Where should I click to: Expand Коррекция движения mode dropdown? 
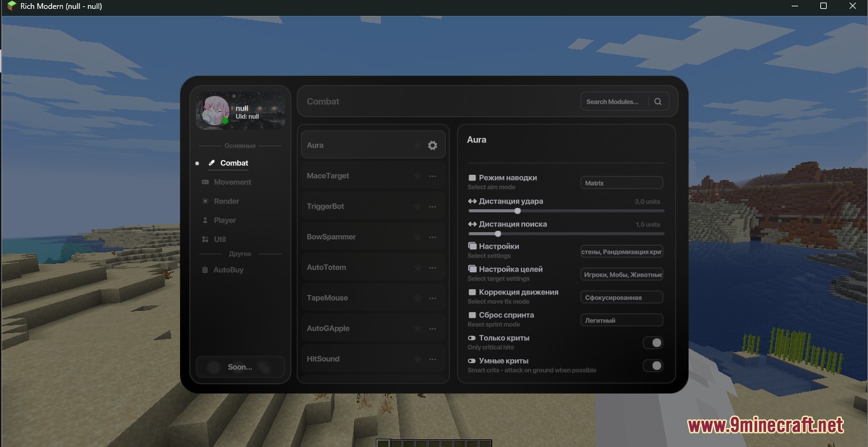pos(621,298)
